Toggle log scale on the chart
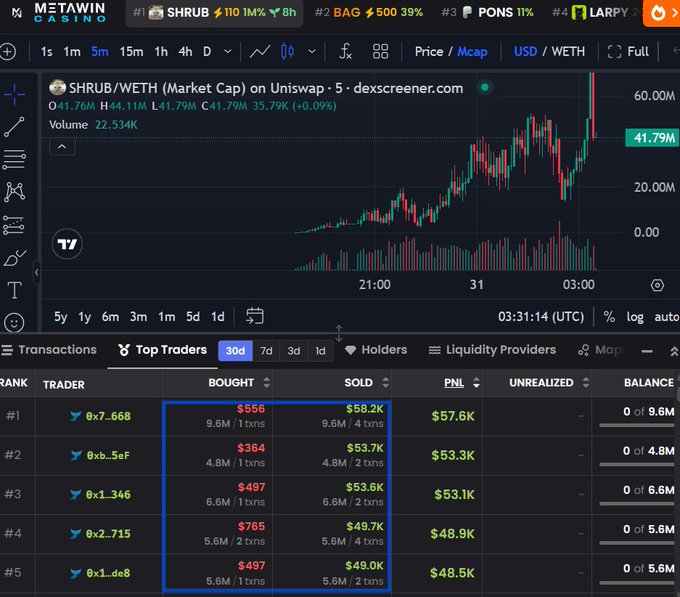Image resolution: width=680 pixels, height=597 pixels. pyautogui.click(x=634, y=317)
